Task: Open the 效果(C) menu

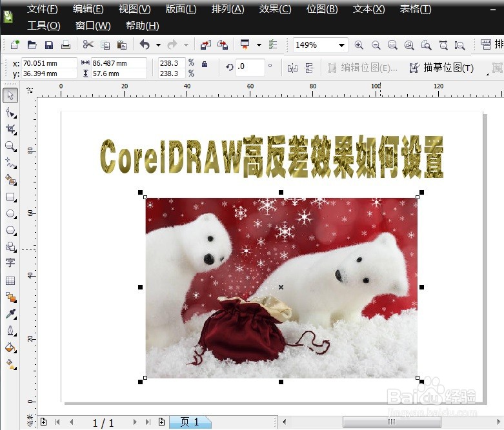Action: click(x=275, y=9)
